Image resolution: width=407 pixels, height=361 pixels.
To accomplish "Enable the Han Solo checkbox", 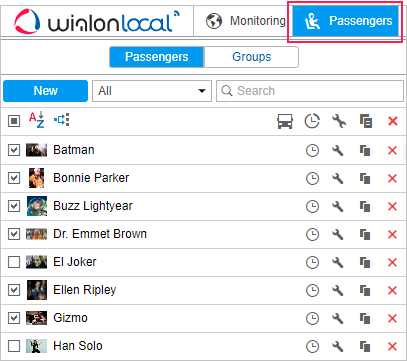I will click(x=14, y=346).
